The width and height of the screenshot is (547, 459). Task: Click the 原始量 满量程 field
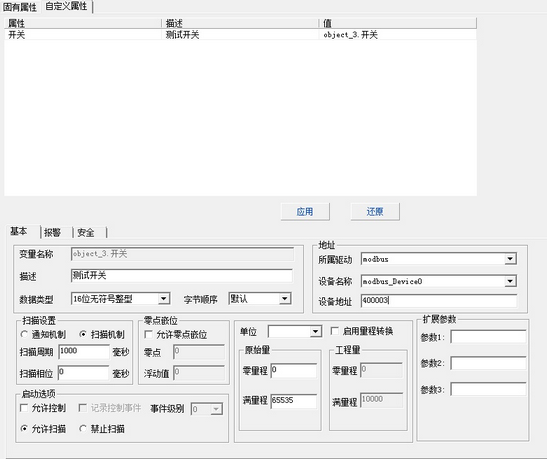pos(294,401)
